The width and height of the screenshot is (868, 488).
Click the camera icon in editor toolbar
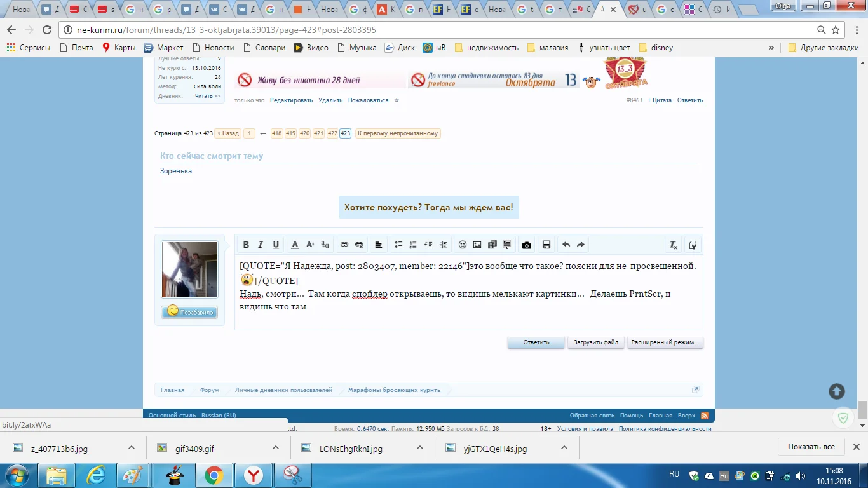526,245
